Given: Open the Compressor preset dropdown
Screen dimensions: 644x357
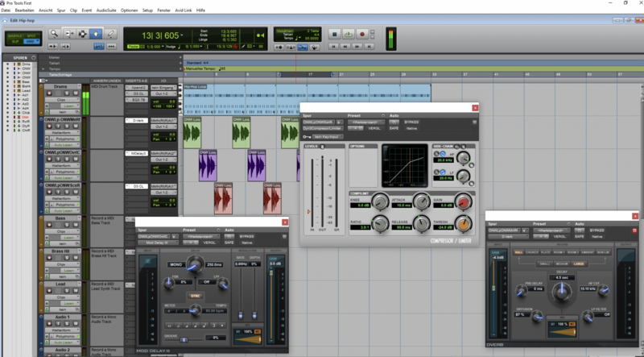Looking at the screenshot, I should point(364,122).
